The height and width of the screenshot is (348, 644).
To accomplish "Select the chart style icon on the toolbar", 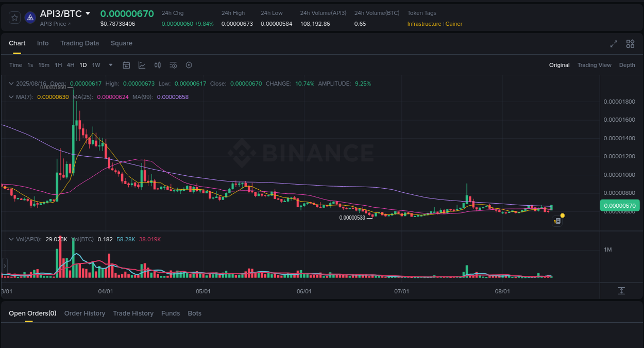I will point(142,65).
